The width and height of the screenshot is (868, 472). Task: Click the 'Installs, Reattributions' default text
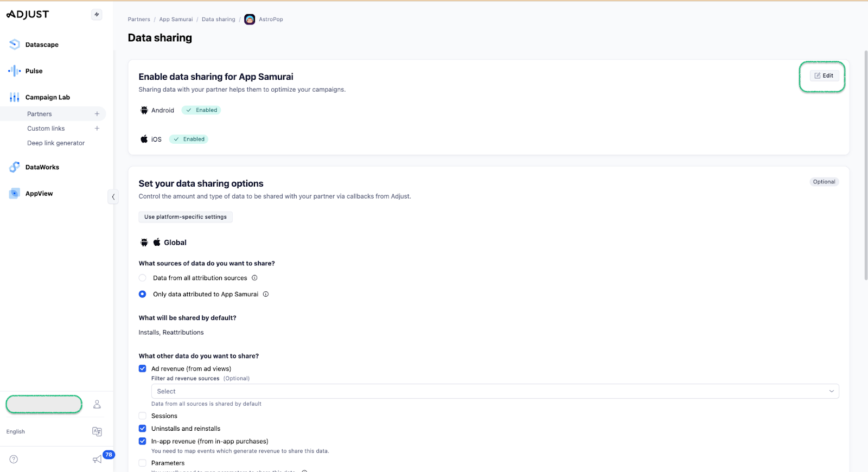click(x=171, y=333)
